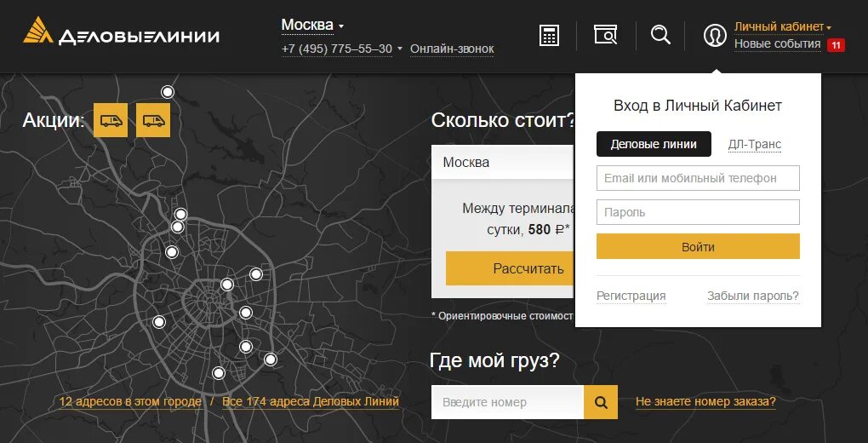
Task: Open the calculator icon in header
Action: click(x=549, y=36)
